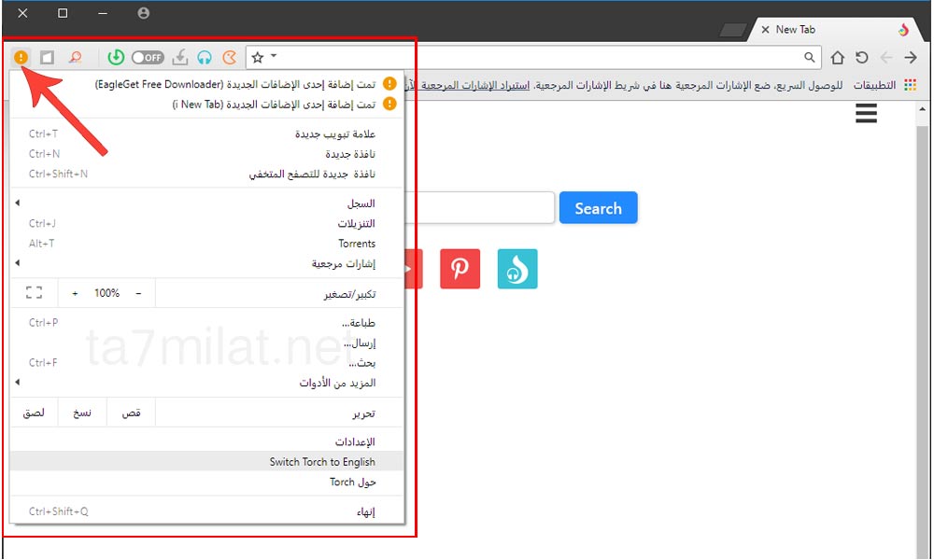Go to the home page icon
Screen dimensions: 934x560
(838, 57)
